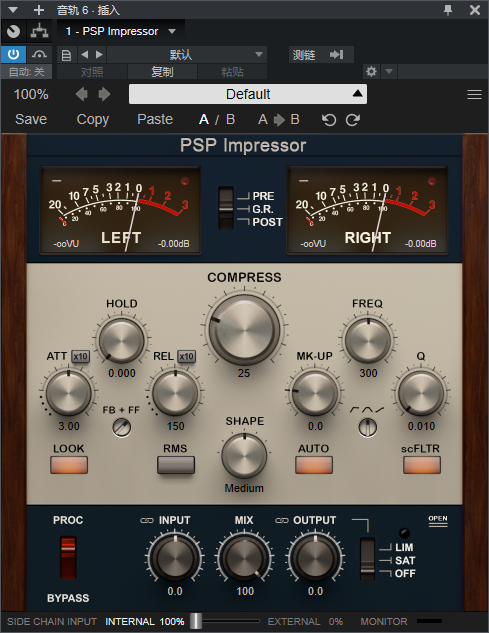Click the HOLD knob
489x633 pixels.
pyautogui.click(x=122, y=340)
